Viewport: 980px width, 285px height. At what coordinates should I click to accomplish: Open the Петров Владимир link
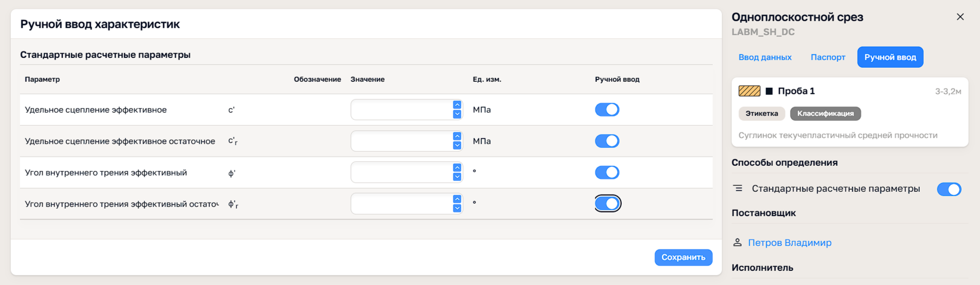(790, 243)
